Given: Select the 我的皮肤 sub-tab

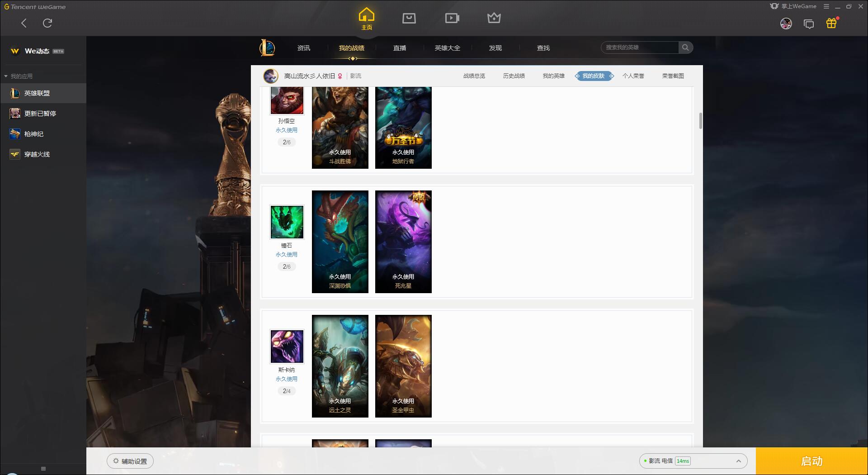Looking at the screenshot, I should click(594, 76).
